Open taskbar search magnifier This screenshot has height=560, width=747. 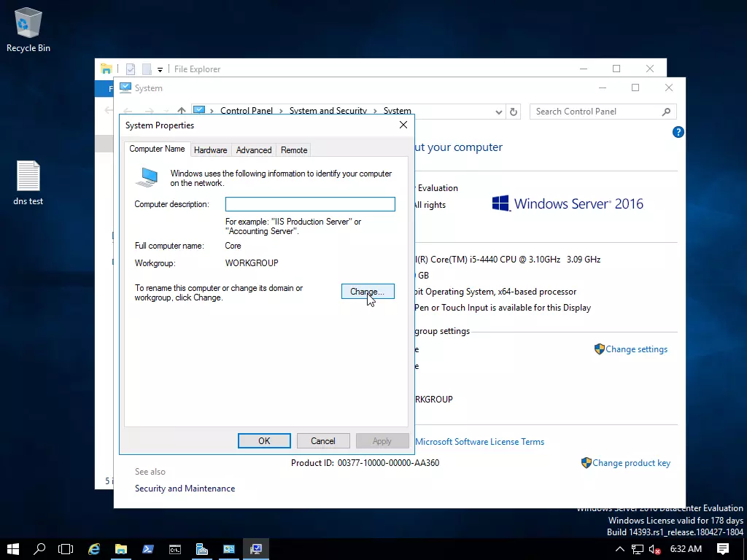(39, 549)
